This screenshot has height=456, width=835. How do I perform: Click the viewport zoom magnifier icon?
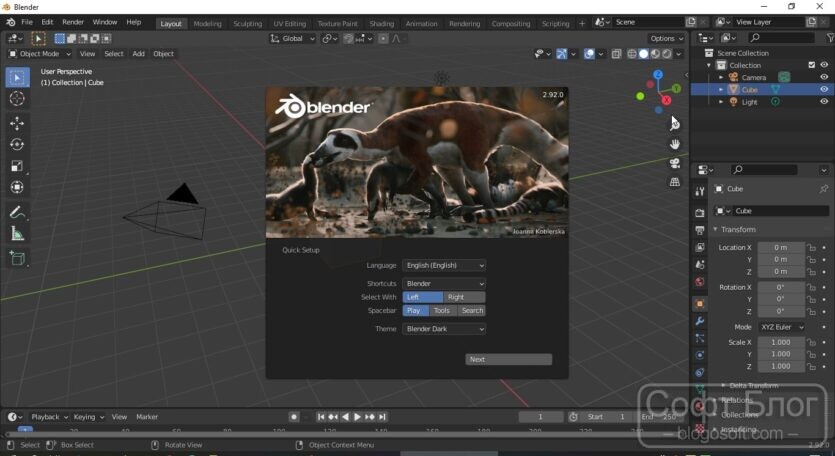click(x=675, y=125)
